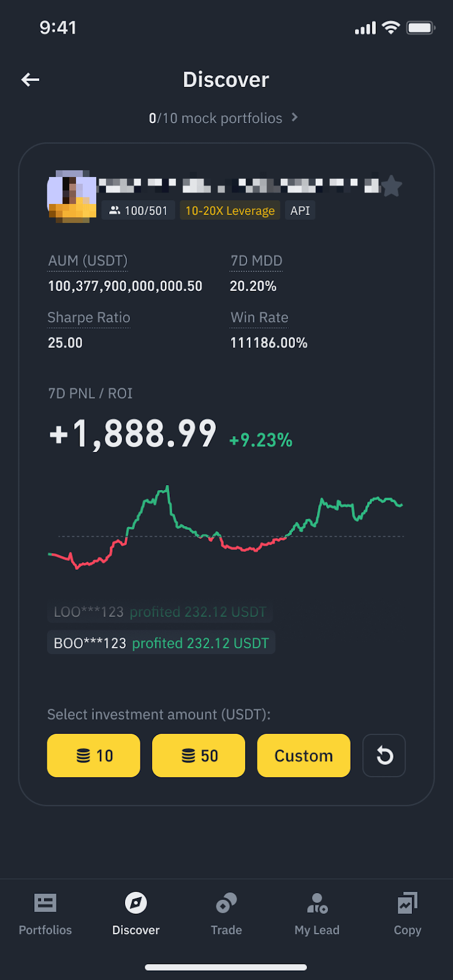
Task: Tap the Select investment amount (USDT) label
Action: point(159,715)
